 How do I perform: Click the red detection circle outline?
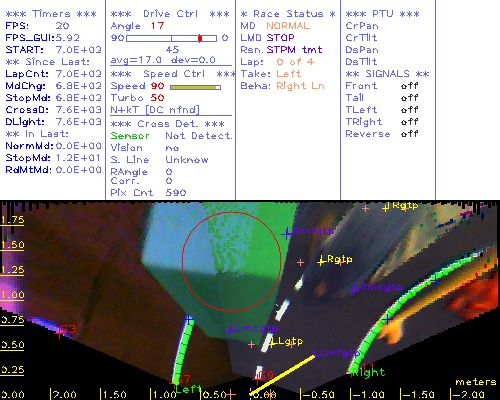tap(232, 262)
